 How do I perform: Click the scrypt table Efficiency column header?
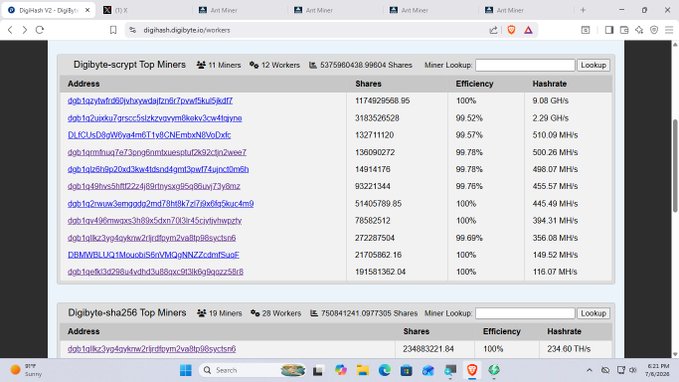[x=474, y=84]
